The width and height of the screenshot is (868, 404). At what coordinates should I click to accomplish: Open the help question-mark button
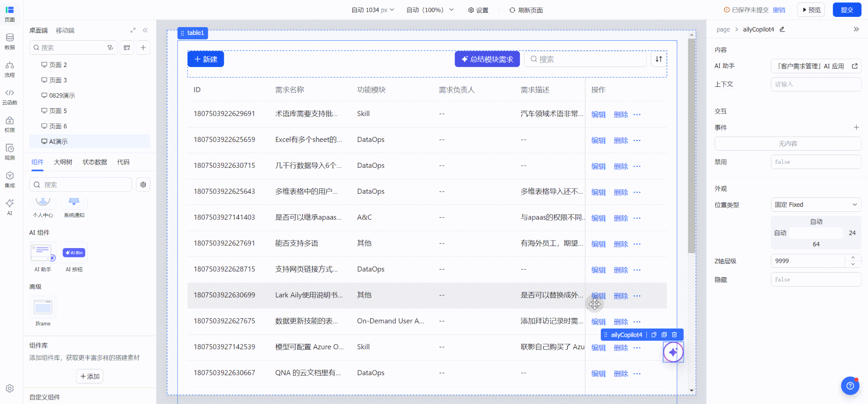tap(850, 386)
